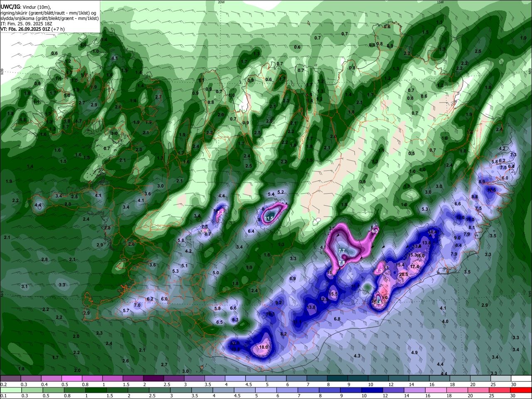Click the 6.5 precipitation value
This screenshot has width=532, height=399.
[x=219, y=322]
